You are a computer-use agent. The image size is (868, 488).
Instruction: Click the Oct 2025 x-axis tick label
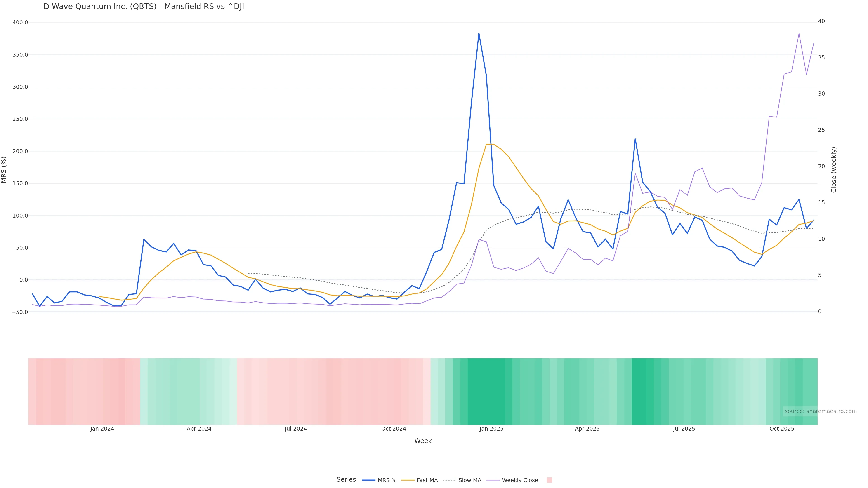coord(782,429)
